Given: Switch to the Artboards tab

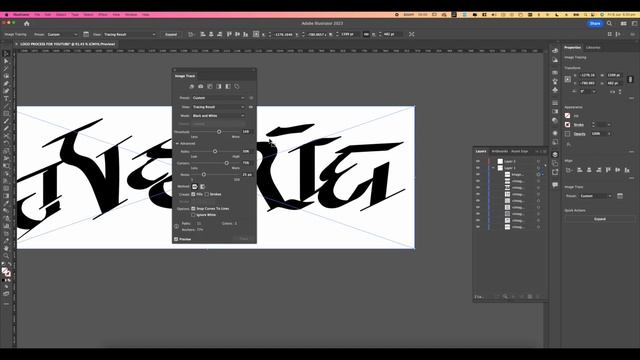Looking at the screenshot, I should point(500,151).
